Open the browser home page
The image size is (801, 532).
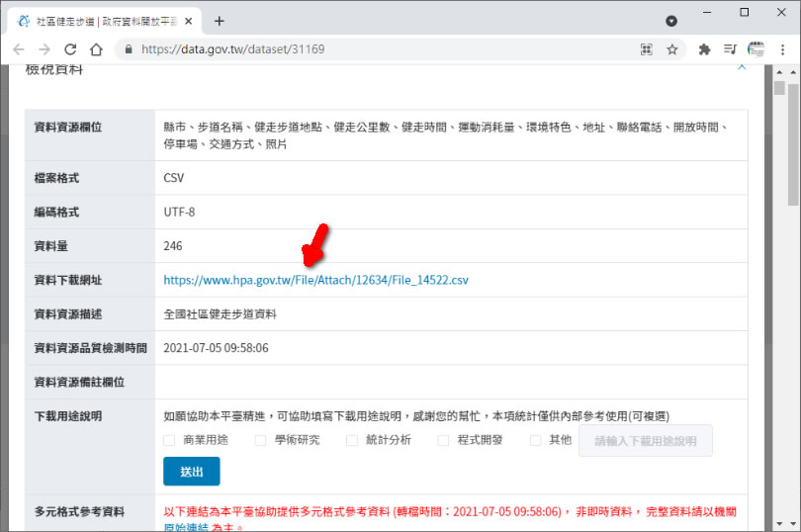pyautogui.click(x=97, y=49)
